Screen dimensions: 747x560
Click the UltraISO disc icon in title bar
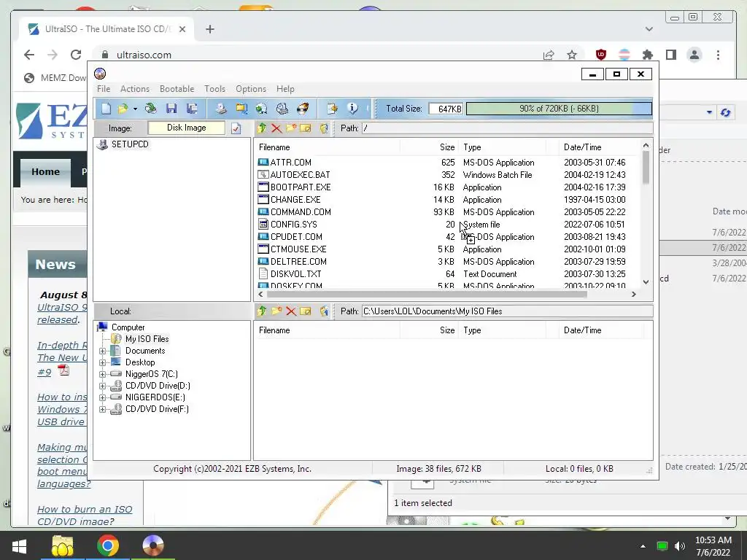(100, 74)
